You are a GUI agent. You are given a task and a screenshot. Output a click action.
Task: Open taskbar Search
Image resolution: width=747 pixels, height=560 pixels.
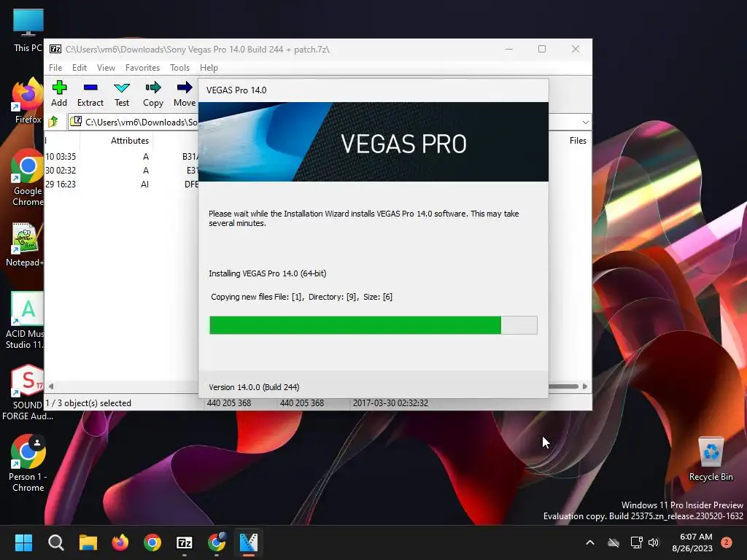(x=55, y=542)
